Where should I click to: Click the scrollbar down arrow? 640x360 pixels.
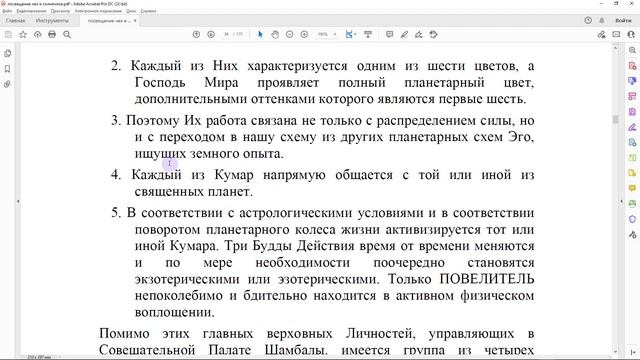(616, 352)
